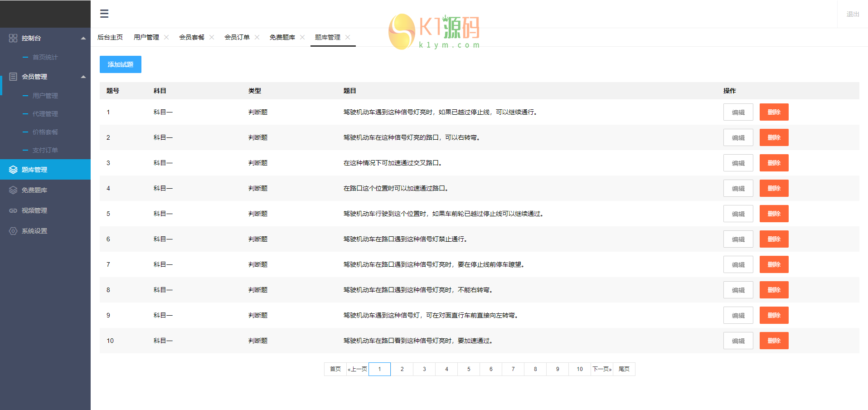Image resolution: width=868 pixels, height=410 pixels.
Task: Delete question number 1
Action: click(x=774, y=112)
